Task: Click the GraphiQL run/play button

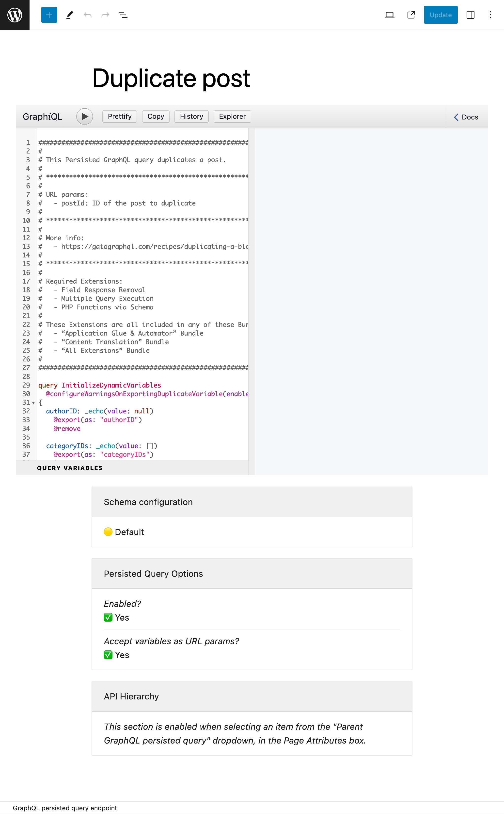Action: click(x=84, y=116)
